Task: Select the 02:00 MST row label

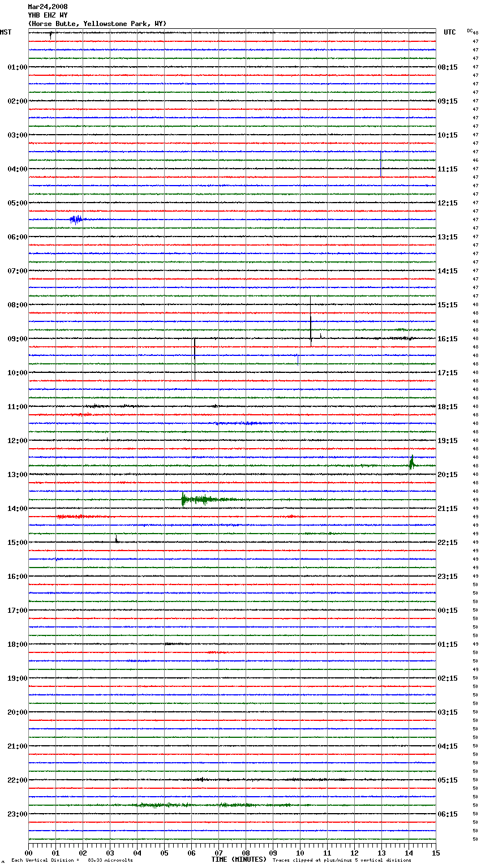Action: 18,101
